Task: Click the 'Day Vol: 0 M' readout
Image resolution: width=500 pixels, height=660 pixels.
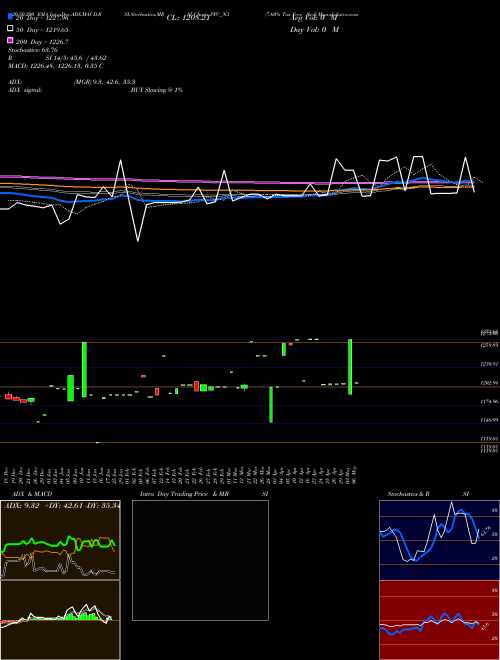Action: [x=315, y=30]
